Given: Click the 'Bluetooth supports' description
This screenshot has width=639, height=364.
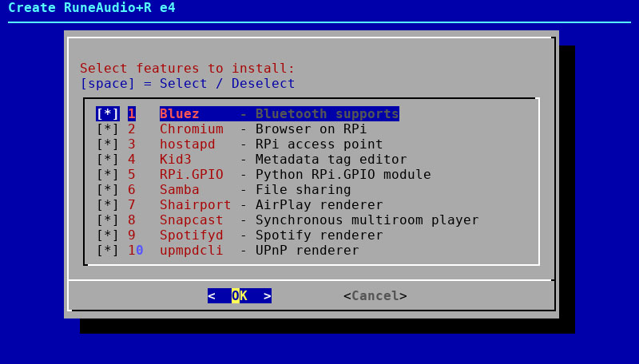Looking at the screenshot, I should tap(327, 113).
